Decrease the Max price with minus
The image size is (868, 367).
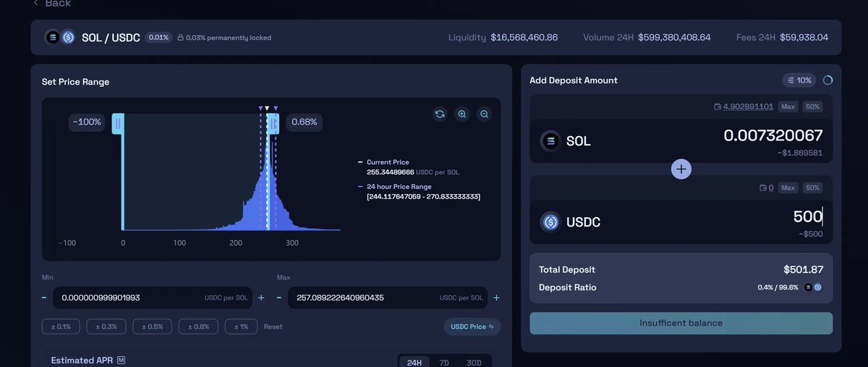[279, 298]
